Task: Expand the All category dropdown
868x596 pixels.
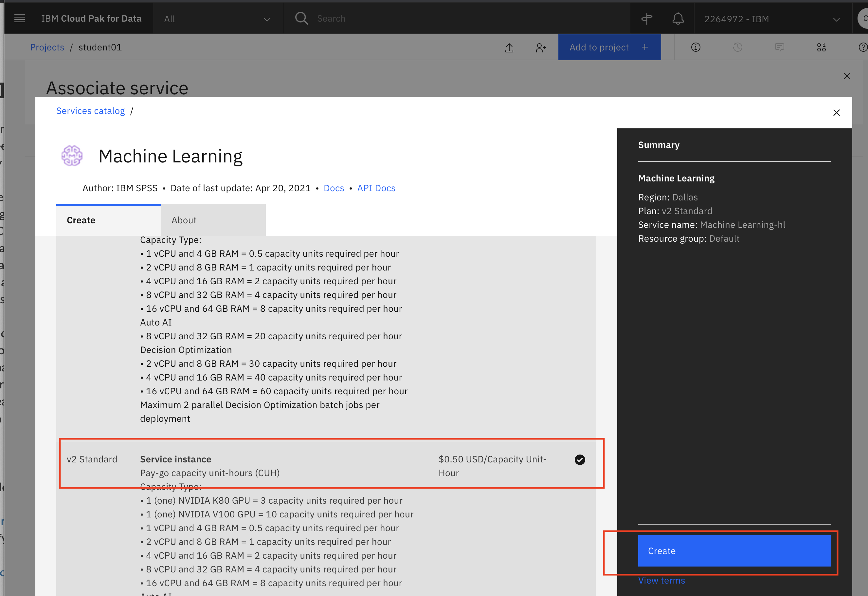Action: click(218, 19)
